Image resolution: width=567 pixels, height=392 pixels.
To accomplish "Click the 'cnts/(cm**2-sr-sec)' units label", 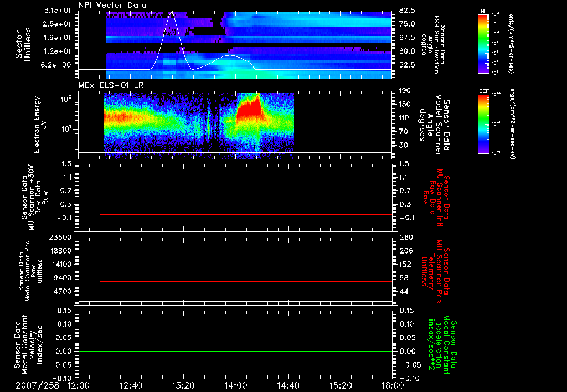I will [x=511, y=44].
